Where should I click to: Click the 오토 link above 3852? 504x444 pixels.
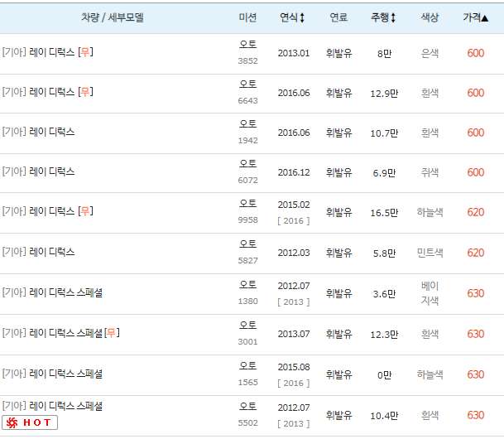(x=247, y=44)
